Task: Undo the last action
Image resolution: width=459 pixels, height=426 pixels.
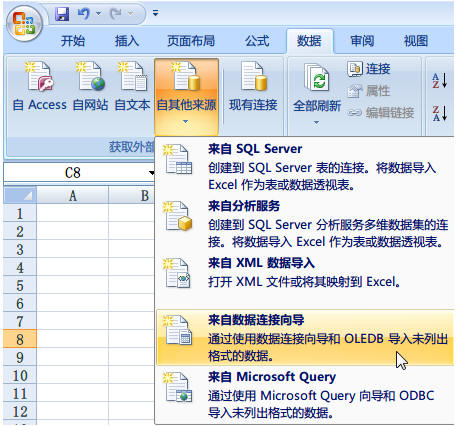Action: coord(84,14)
